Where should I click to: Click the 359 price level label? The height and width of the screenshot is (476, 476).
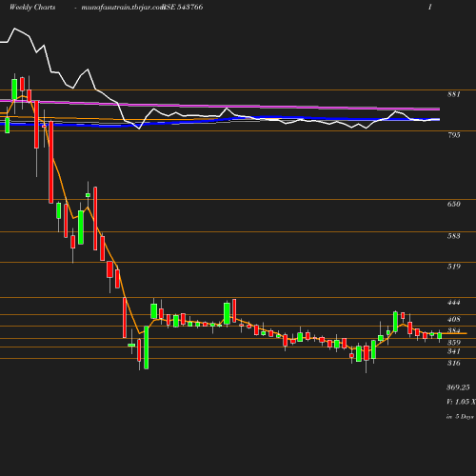(454, 343)
